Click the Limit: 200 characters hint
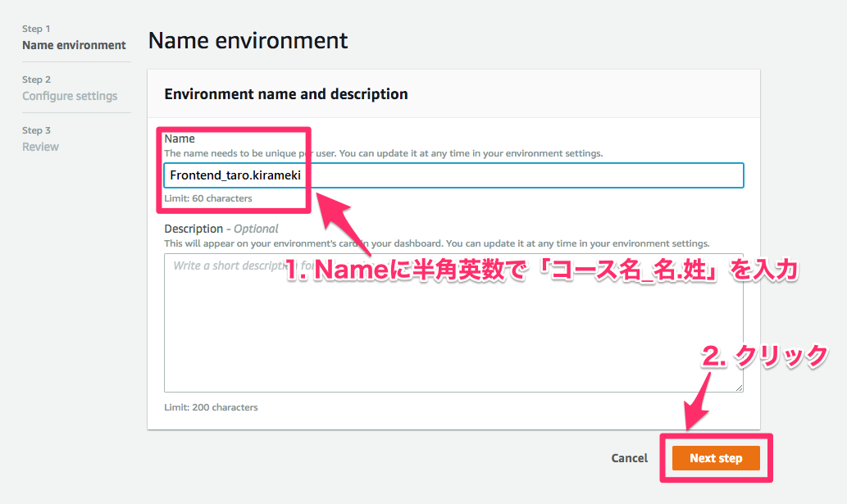This screenshot has height=504, width=847. (211, 407)
